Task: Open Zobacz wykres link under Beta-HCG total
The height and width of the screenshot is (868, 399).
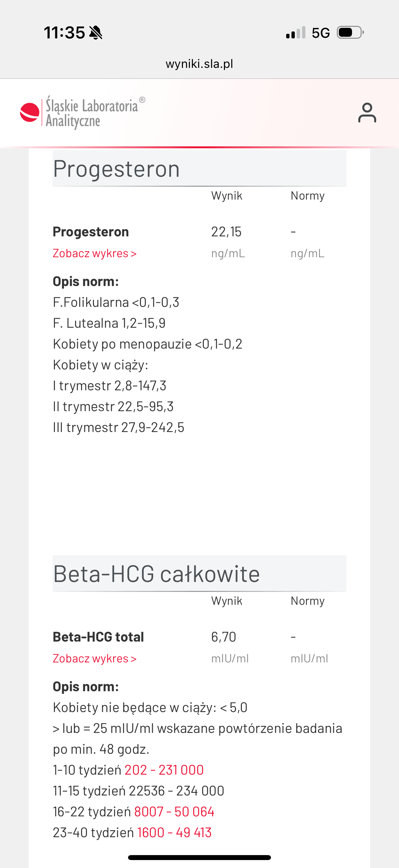Action: click(95, 658)
